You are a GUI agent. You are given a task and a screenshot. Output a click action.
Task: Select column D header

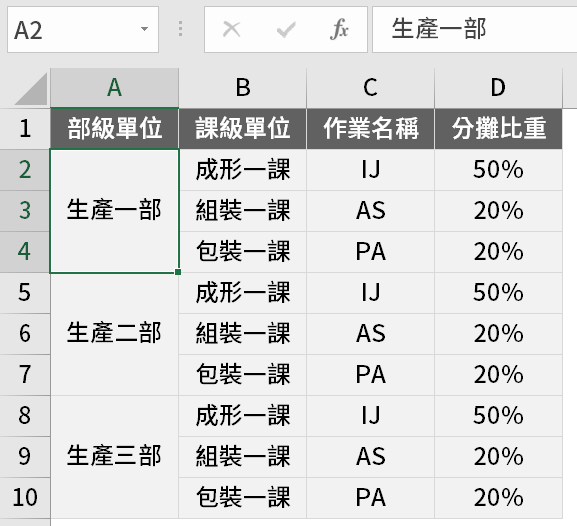coord(498,88)
